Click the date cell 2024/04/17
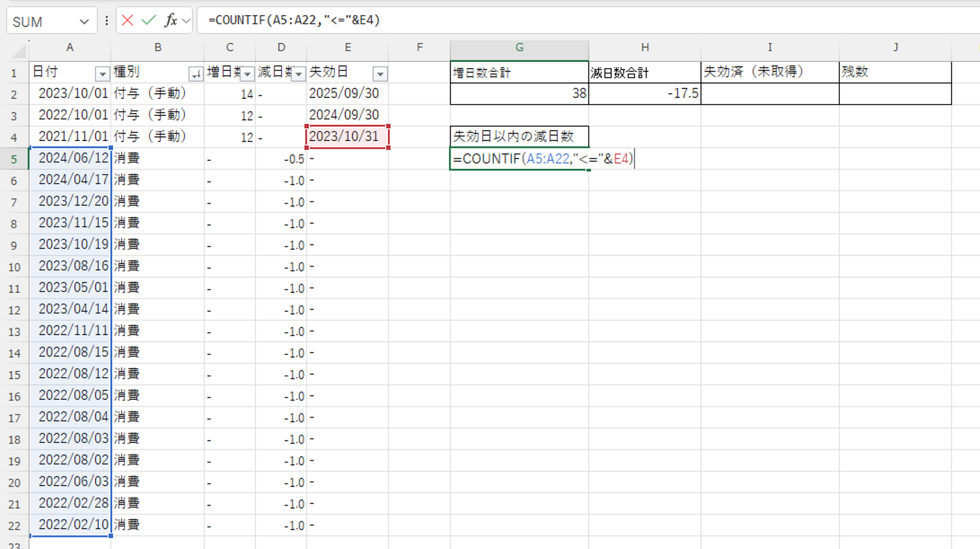 click(70, 181)
